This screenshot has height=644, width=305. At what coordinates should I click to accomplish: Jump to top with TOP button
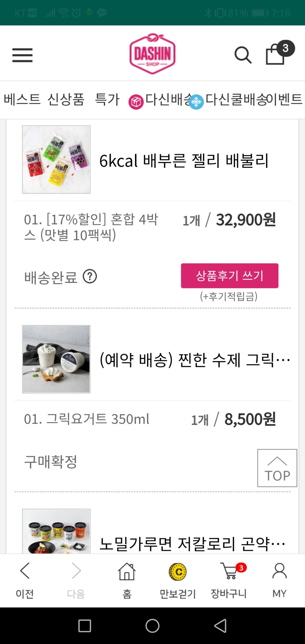[277, 468]
